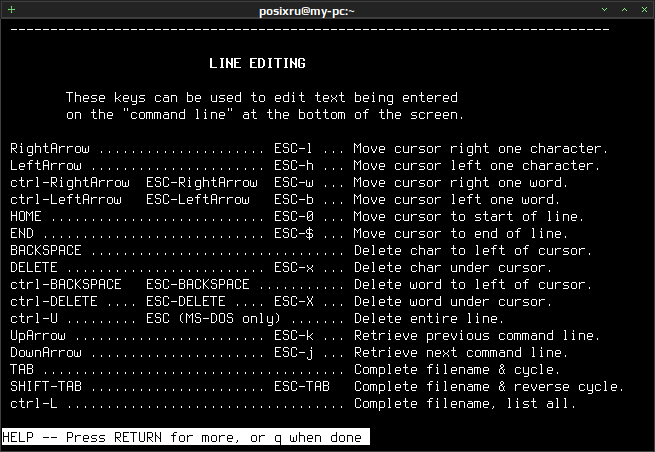Click the ESC-RightArrow shortcut
Image resolution: width=655 pixels, height=452 pixels.
202,183
